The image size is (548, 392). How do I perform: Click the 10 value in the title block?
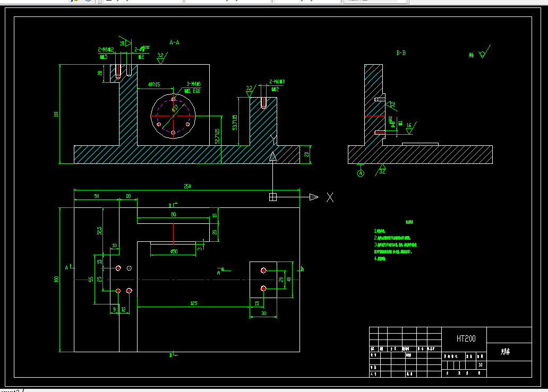click(x=481, y=365)
